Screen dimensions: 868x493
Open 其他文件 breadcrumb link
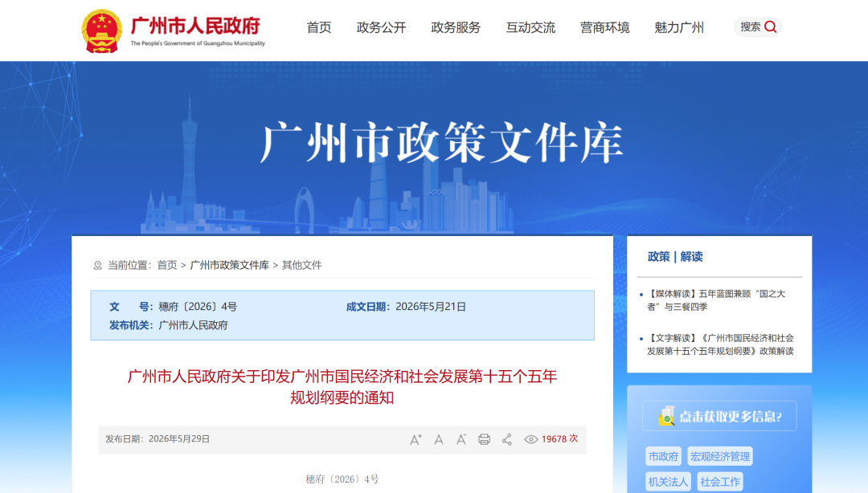301,265
